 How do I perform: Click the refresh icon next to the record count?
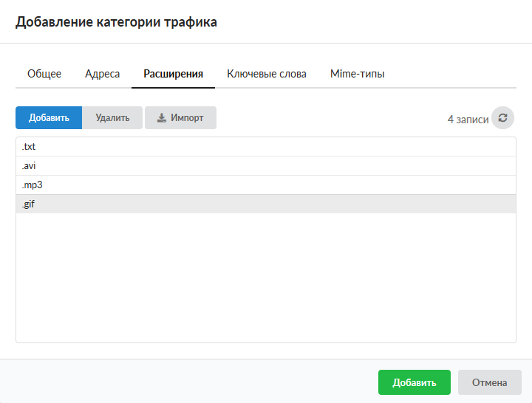(502, 118)
